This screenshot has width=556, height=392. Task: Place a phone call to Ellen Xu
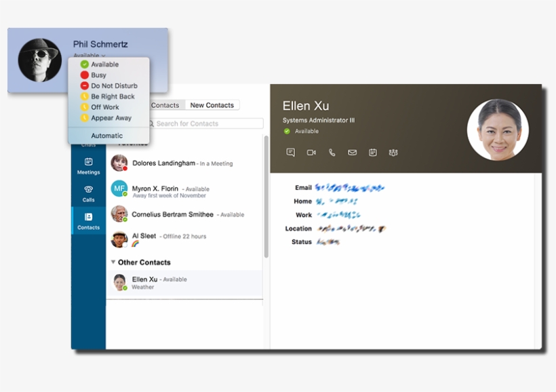(332, 153)
